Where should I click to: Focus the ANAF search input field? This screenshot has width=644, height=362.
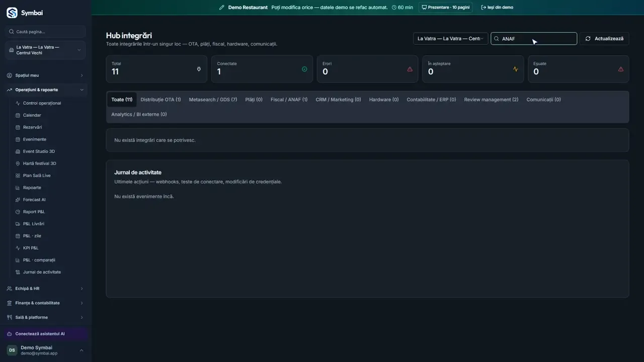click(534, 39)
